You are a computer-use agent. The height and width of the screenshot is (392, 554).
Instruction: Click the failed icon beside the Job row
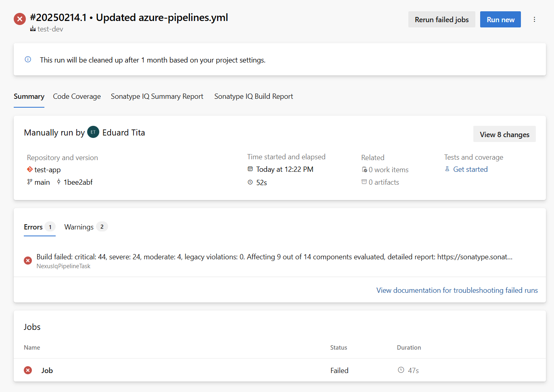(27, 370)
